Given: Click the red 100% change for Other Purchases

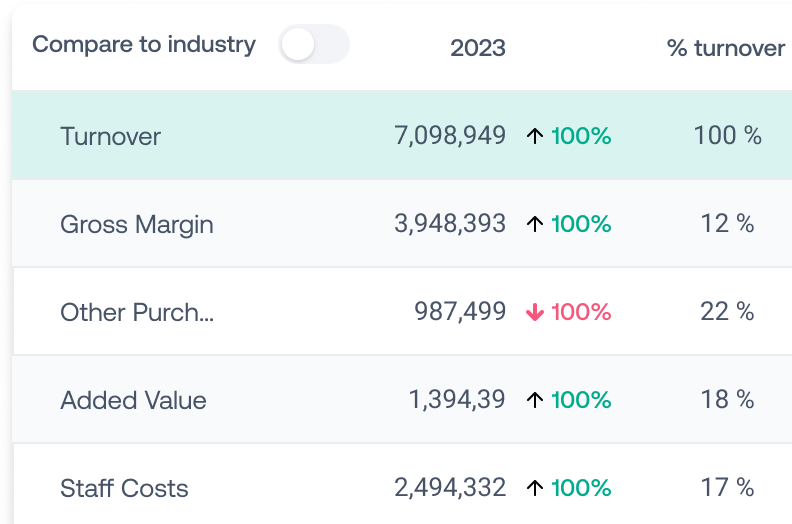Looking at the screenshot, I should point(581,312).
